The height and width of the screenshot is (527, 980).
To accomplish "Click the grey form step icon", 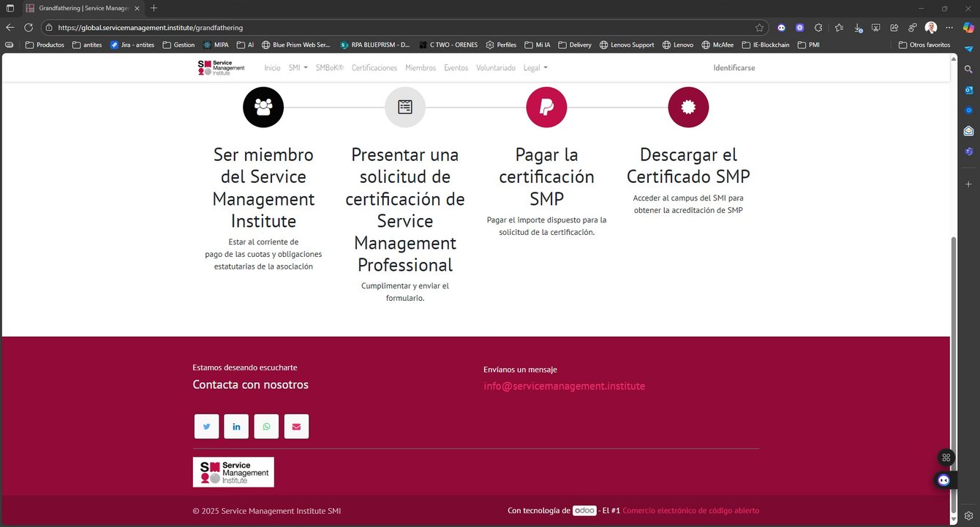I will pyautogui.click(x=405, y=107).
